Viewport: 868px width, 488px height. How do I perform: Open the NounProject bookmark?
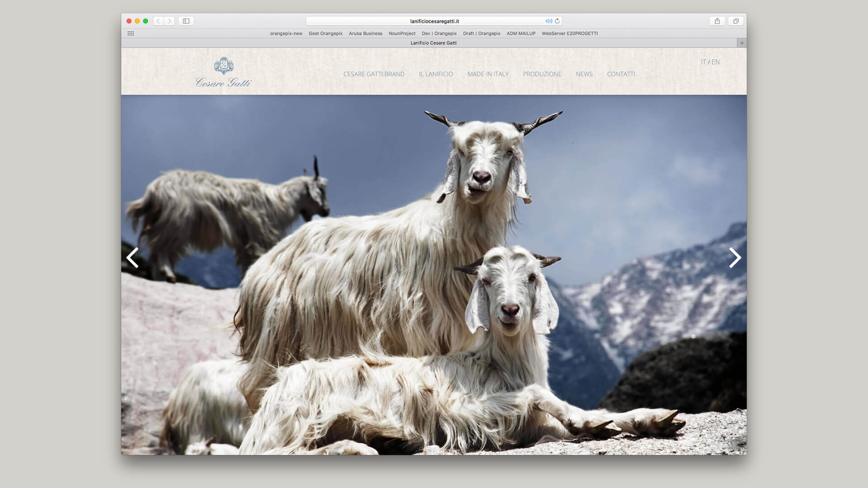402,33
